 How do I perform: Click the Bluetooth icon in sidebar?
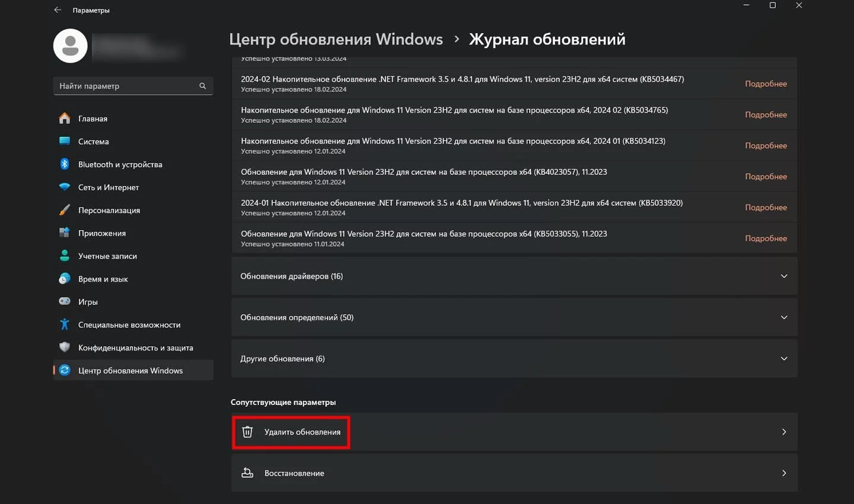click(x=65, y=164)
